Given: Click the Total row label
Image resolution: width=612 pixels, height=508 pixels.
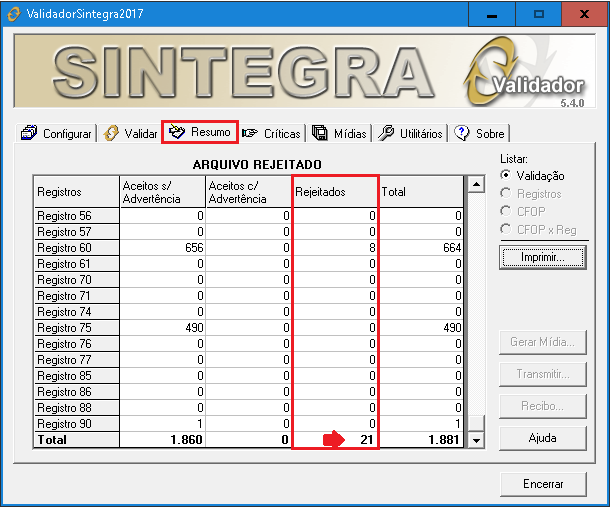Looking at the screenshot, I should (x=76, y=440).
